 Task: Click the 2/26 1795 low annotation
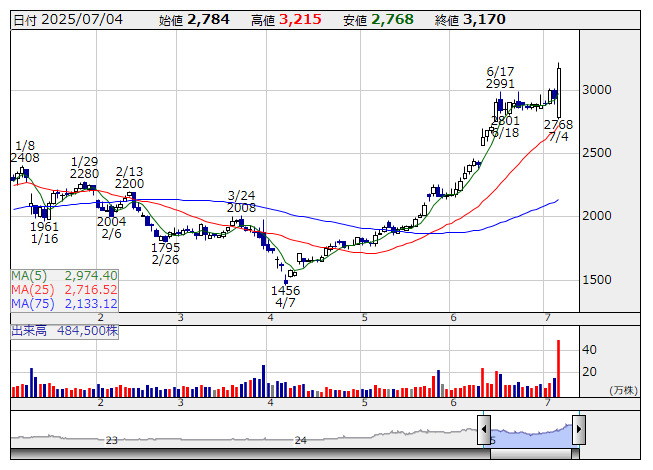click(x=165, y=254)
